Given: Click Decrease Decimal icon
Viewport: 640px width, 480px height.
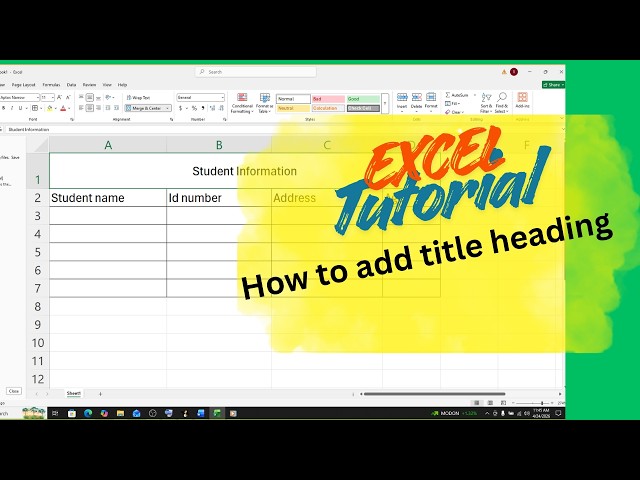Looking at the screenshot, I should click(x=221, y=108).
